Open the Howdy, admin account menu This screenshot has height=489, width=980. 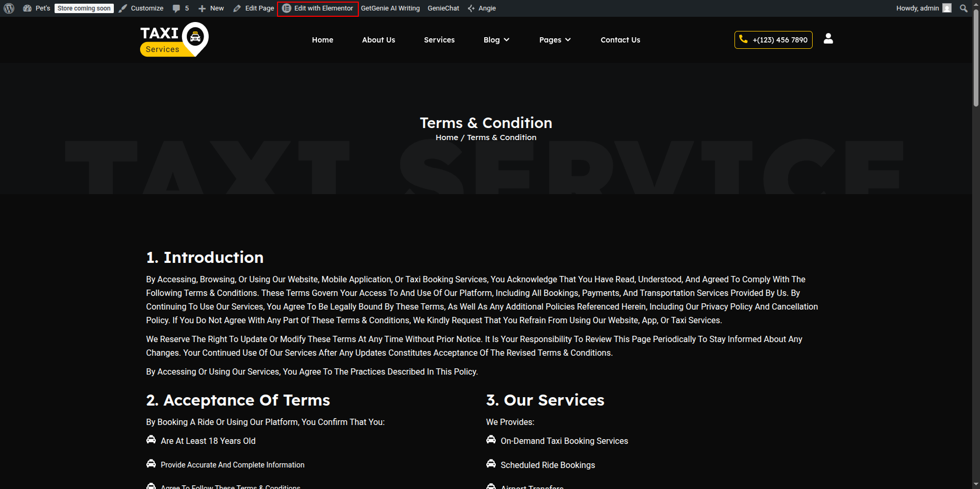pos(923,8)
